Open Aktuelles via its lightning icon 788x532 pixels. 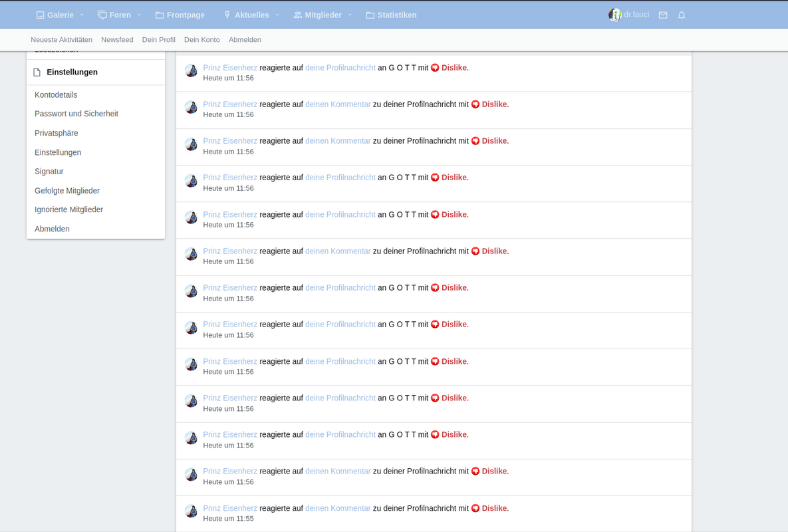227,15
